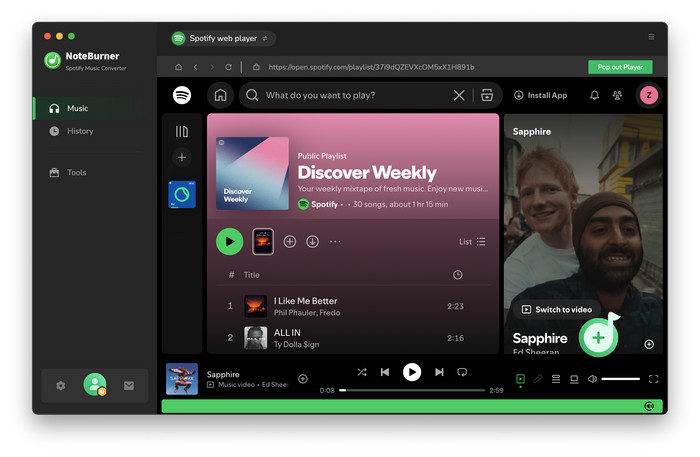Open the Discover Weekly cover art
700x457 pixels.
coord(252,173)
